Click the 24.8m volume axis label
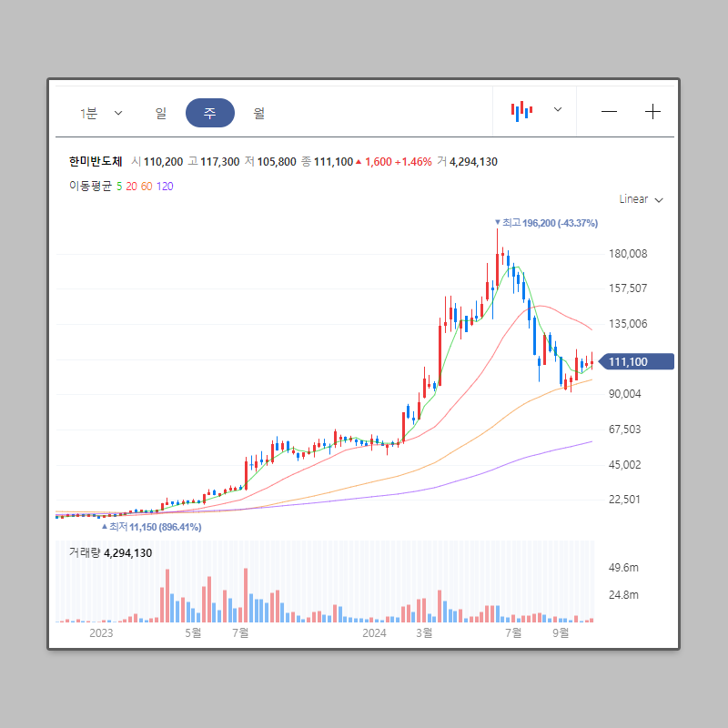The height and width of the screenshot is (728, 728). coord(623,595)
